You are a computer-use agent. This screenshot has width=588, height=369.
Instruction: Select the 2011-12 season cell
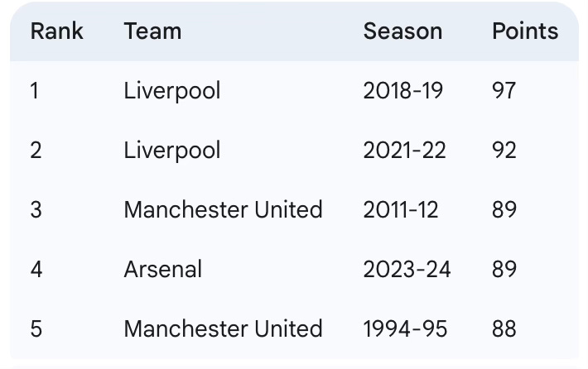[x=401, y=209]
